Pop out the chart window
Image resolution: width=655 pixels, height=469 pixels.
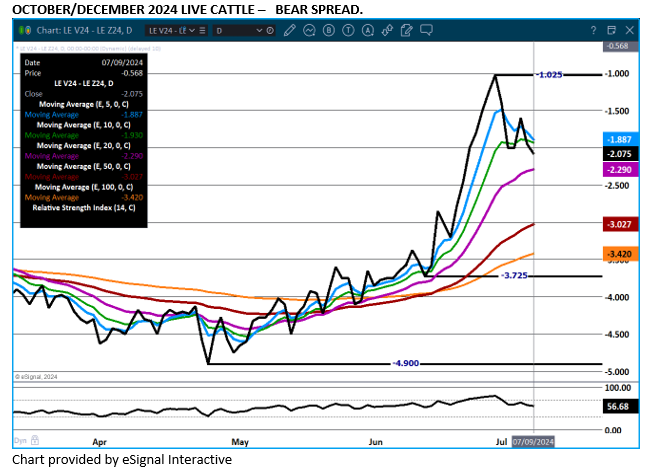click(x=611, y=31)
